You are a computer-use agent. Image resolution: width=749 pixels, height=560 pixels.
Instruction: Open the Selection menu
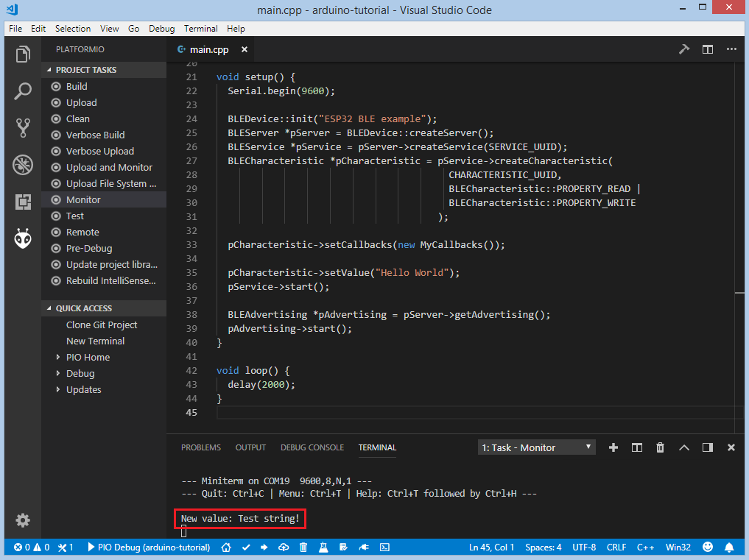[73, 29]
